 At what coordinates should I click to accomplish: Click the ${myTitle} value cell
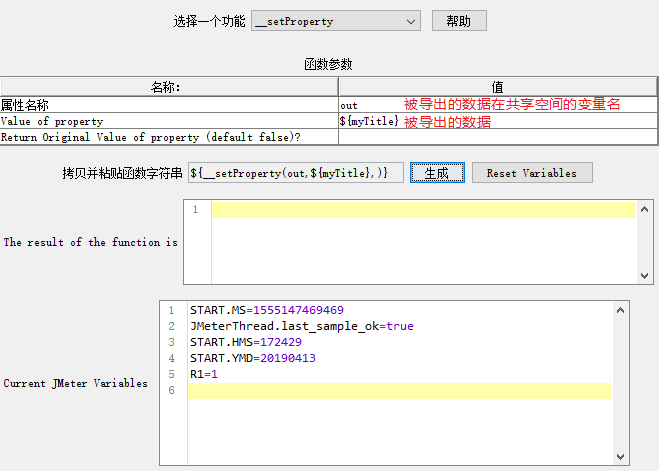coord(498,121)
